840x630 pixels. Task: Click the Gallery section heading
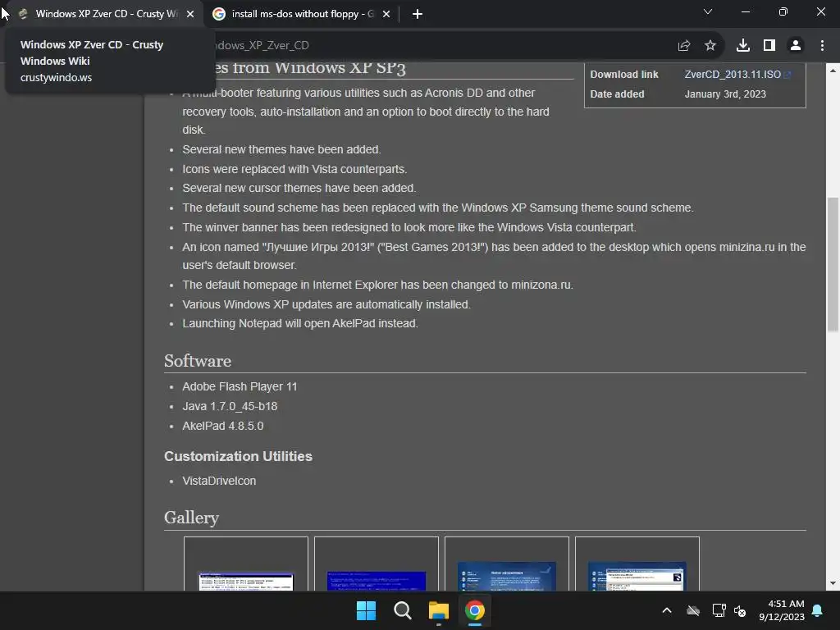(x=191, y=518)
